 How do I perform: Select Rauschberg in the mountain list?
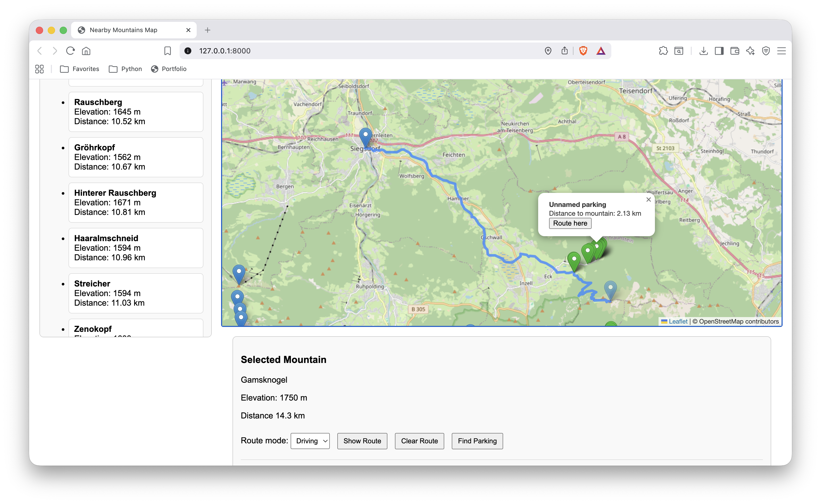point(136,112)
